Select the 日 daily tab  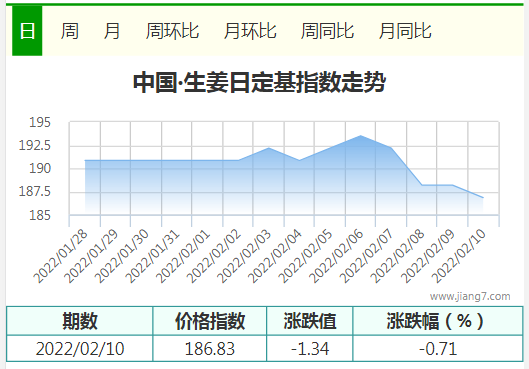coord(27,31)
